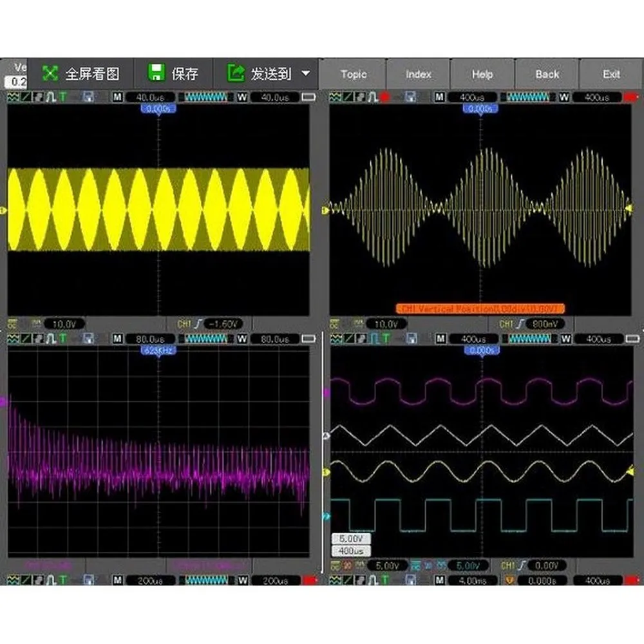The width and height of the screenshot is (644, 644).
Task: Open the Index menu item
Action: pos(418,74)
